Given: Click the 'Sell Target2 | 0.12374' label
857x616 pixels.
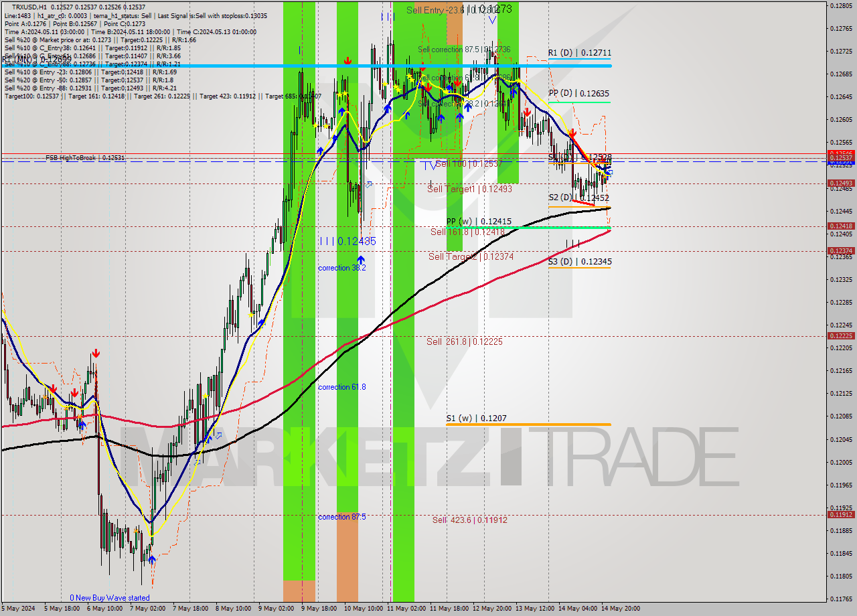Looking at the screenshot, I should tap(471, 256).
